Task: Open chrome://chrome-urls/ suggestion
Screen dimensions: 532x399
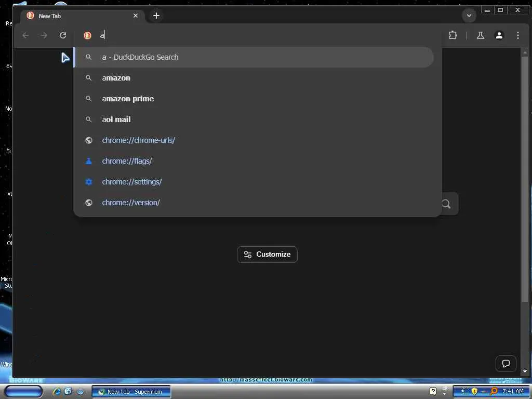Action: pos(254,140)
